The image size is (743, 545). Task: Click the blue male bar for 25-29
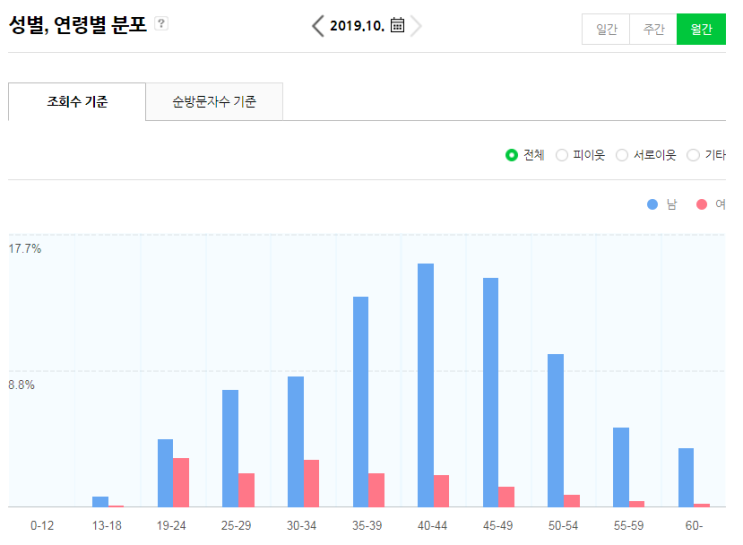(x=230, y=448)
